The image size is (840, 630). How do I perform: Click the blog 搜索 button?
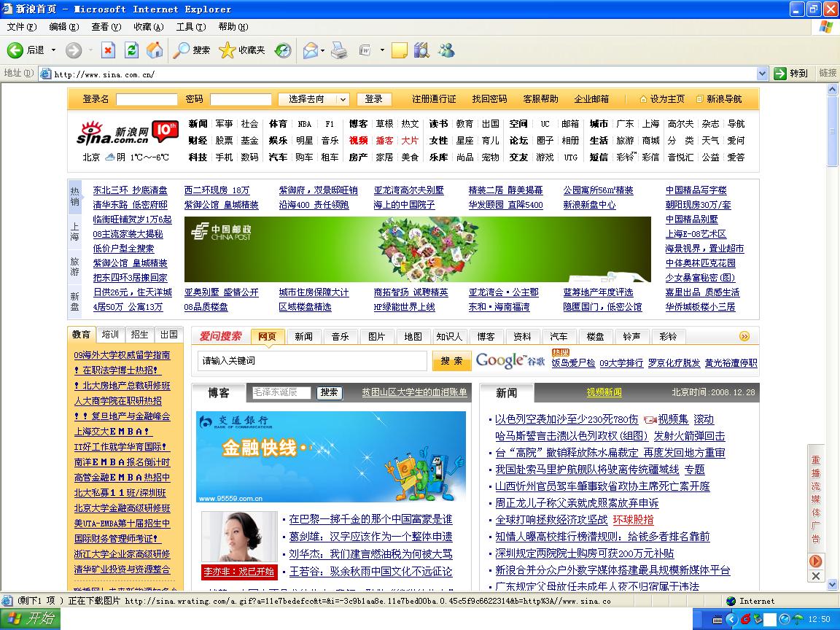329,392
